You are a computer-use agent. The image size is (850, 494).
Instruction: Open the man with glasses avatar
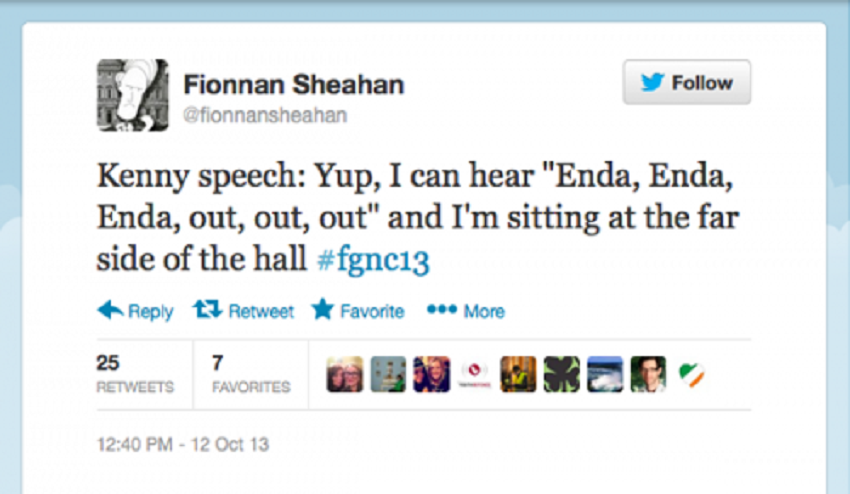[648, 374]
